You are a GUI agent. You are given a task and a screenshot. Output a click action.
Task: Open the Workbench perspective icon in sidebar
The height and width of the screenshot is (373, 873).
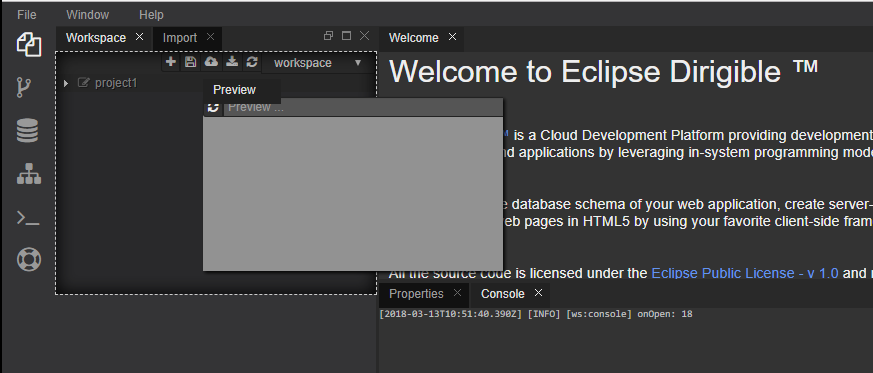click(28, 44)
